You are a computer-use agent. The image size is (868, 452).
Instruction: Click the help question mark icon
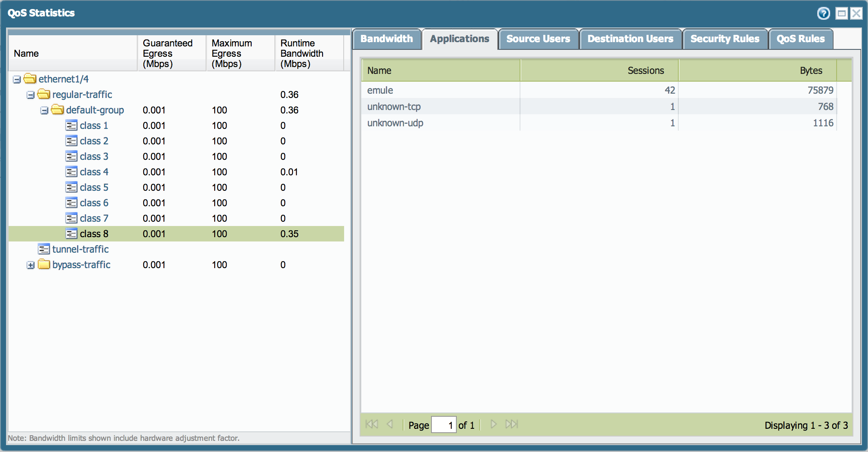tap(823, 13)
